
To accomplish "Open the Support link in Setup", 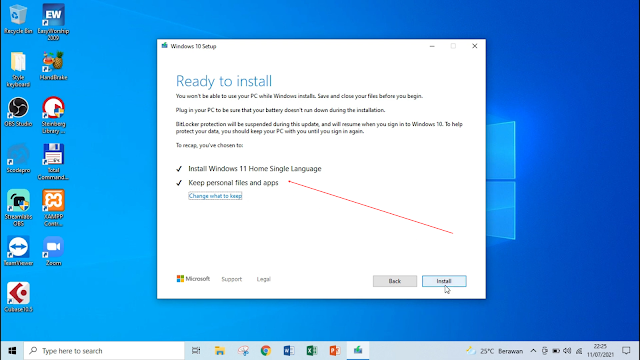I will point(231,279).
